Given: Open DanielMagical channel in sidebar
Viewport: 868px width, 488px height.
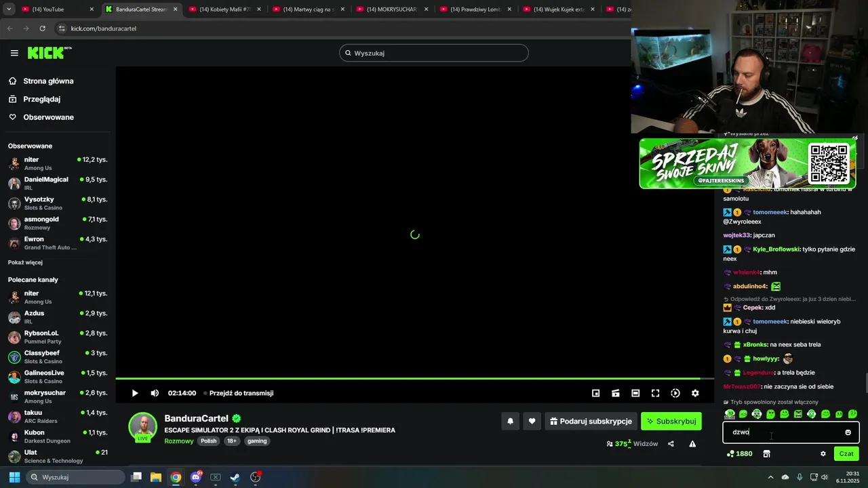Looking at the screenshot, I should 58,183.
